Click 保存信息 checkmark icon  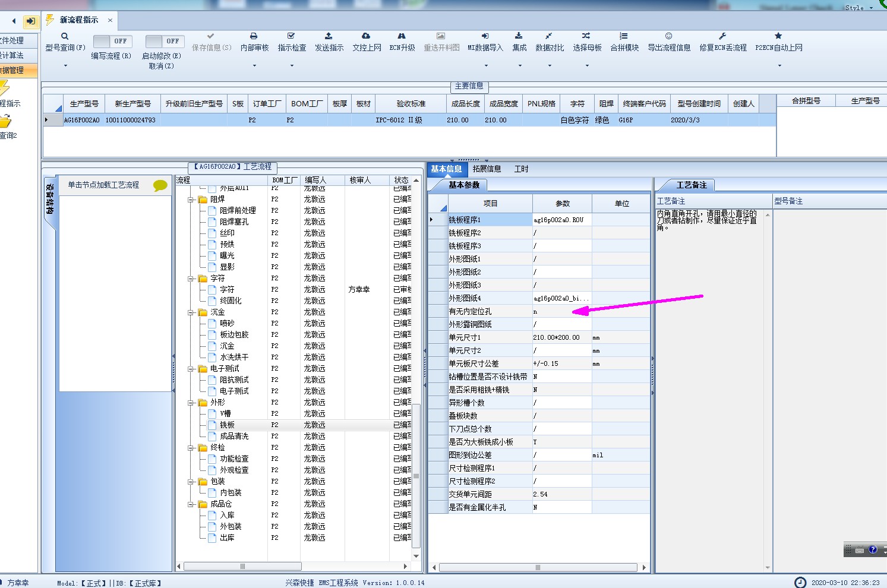[211, 36]
